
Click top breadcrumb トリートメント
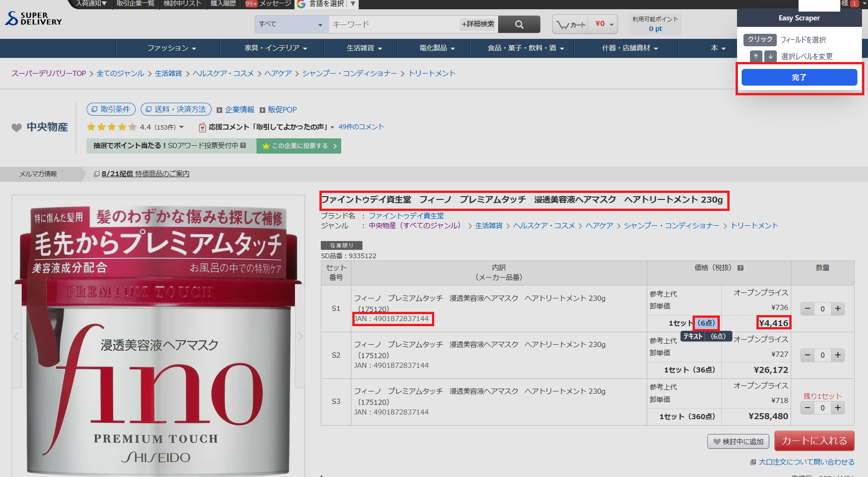coord(431,74)
